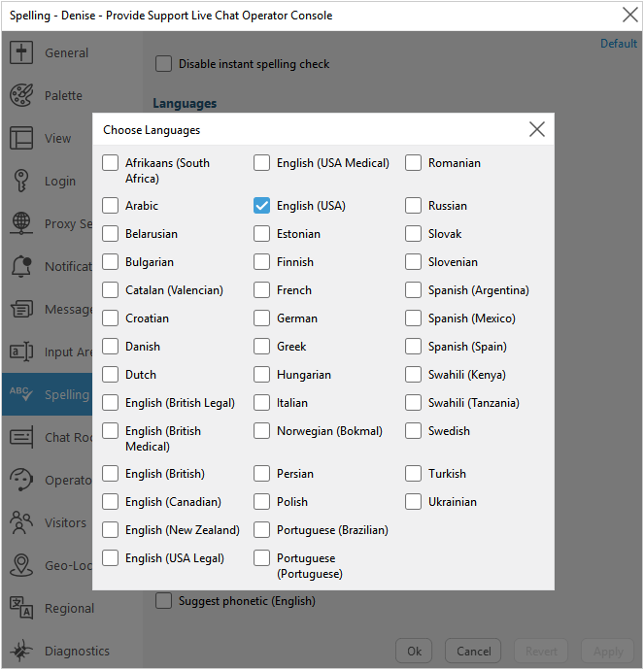
Task: Select Turkish language checkbox
Action: tap(413, 474)
